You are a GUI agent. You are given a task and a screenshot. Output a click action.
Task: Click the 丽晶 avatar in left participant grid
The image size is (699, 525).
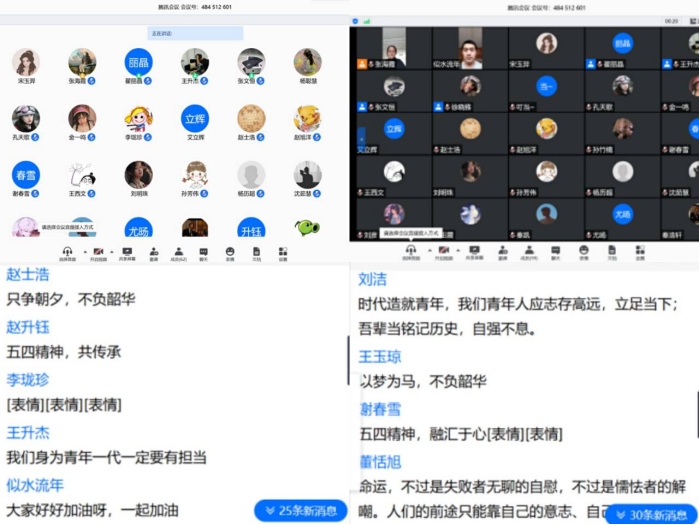point(139,61)
